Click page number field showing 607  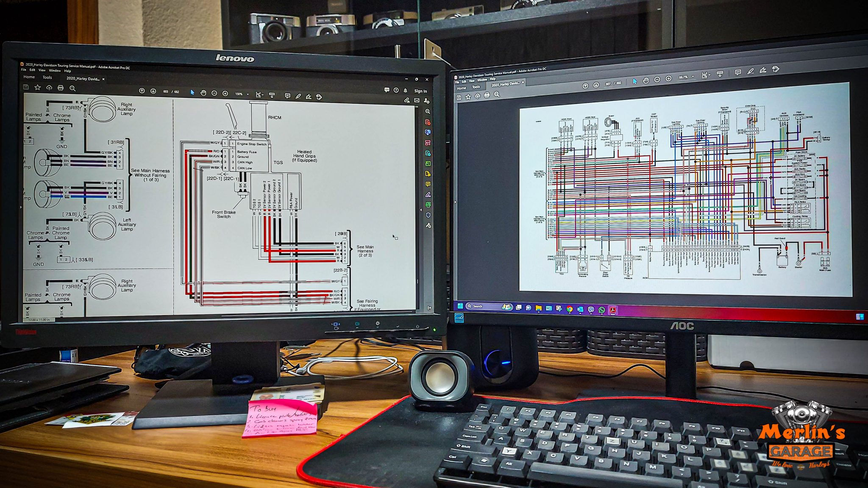[608, 84]
